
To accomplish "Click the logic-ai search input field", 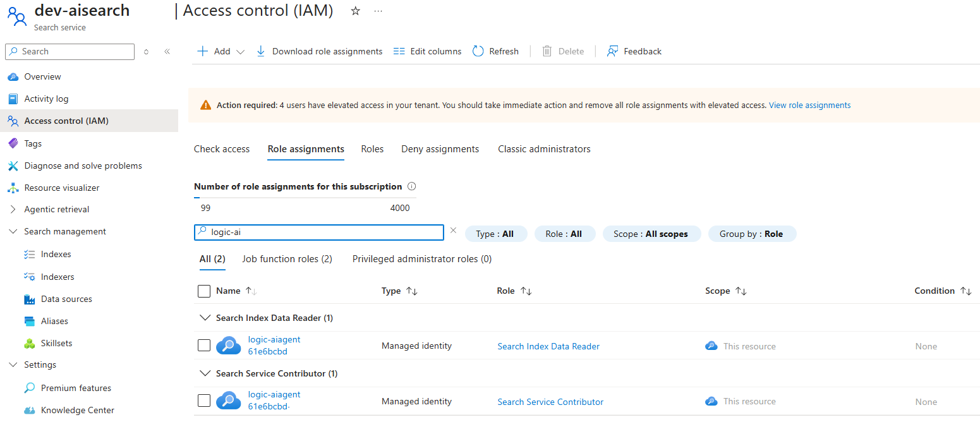I will (324, 232).
